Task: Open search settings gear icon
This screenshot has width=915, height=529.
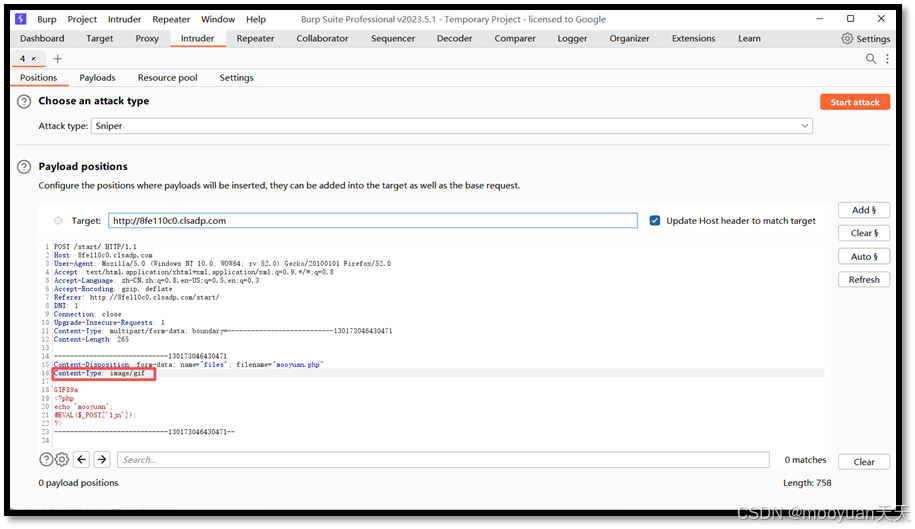Action: pos(62,460)
